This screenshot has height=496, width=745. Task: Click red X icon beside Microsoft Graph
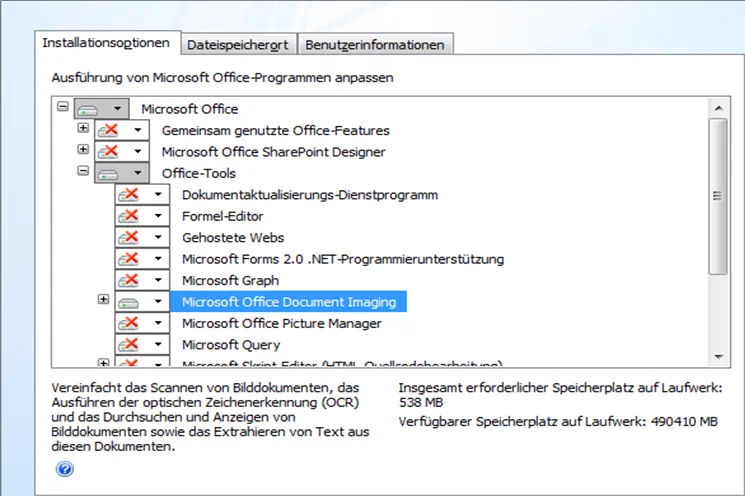[129, 280]
